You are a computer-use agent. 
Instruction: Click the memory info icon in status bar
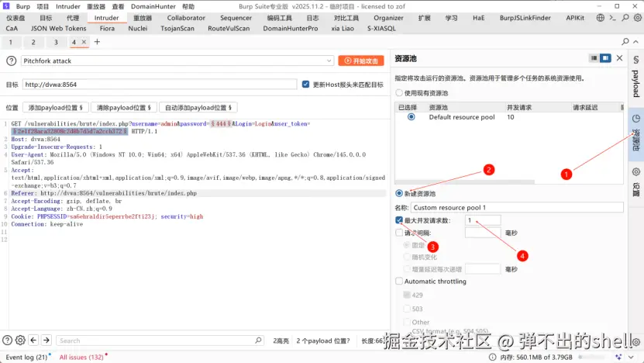(x=492, y=357)
